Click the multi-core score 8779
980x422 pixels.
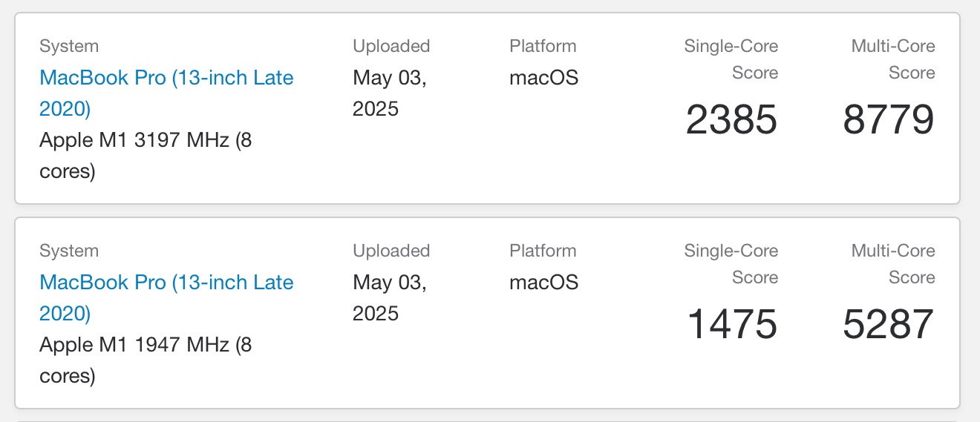tap(888, 119)
